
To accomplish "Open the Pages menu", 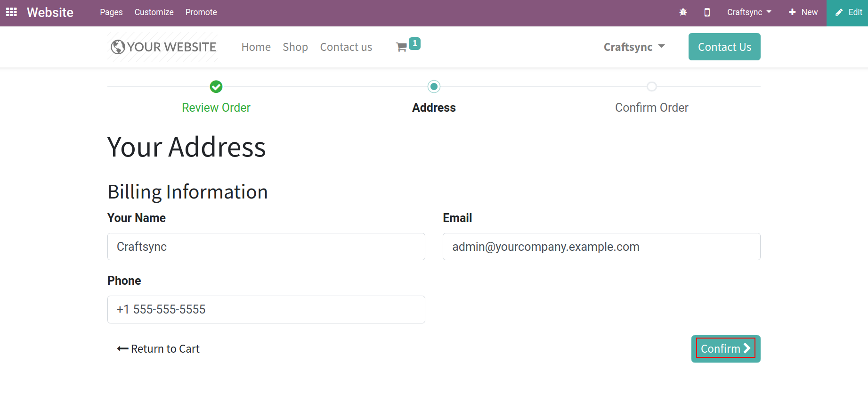I will (111, 12).
